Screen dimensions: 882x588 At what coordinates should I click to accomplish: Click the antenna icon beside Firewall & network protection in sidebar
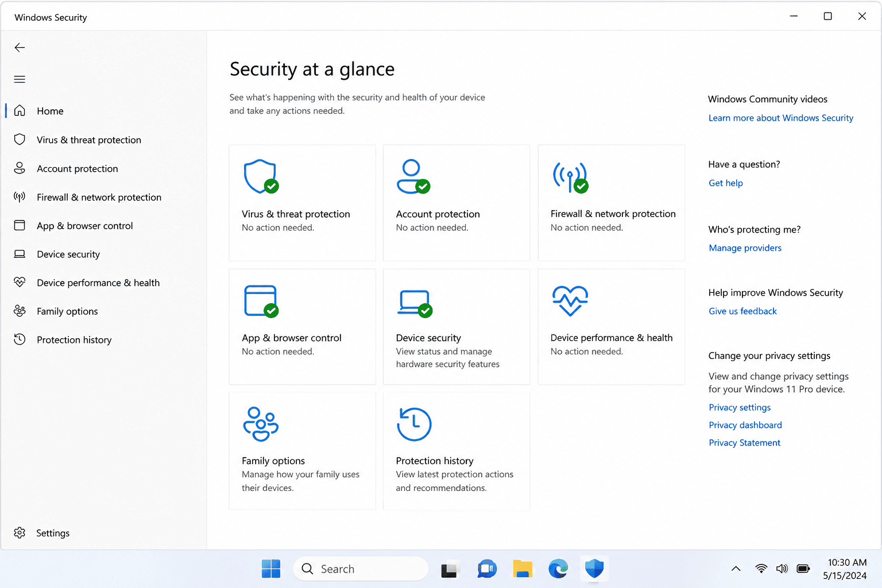[20, 197]
